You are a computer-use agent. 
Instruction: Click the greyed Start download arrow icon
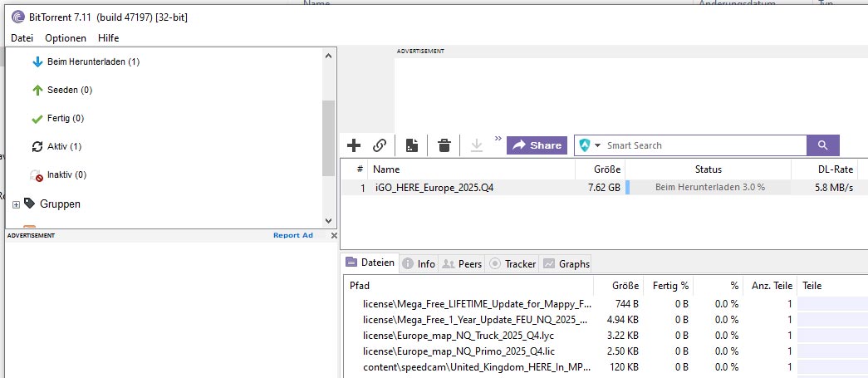[x=477, y=145]
